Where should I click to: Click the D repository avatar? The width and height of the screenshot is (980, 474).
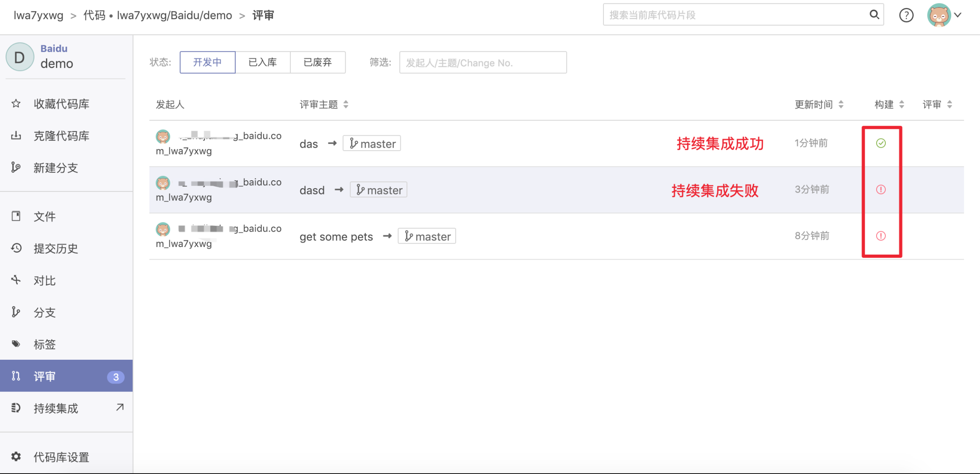(20, 57)
